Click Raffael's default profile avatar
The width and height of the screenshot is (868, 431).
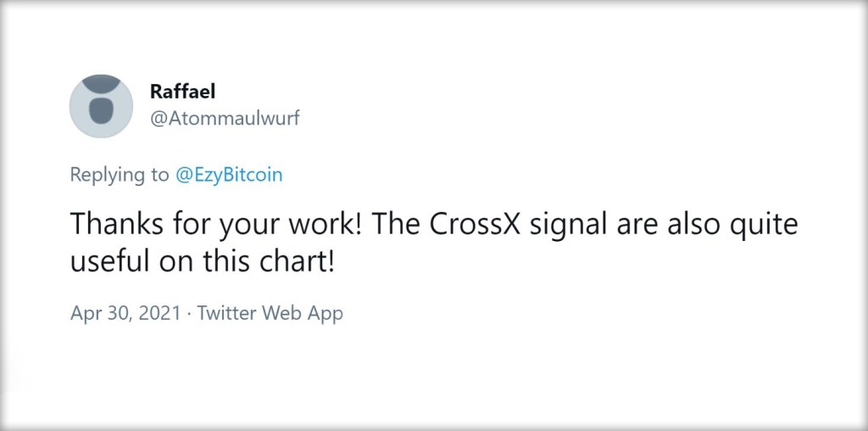101,106
